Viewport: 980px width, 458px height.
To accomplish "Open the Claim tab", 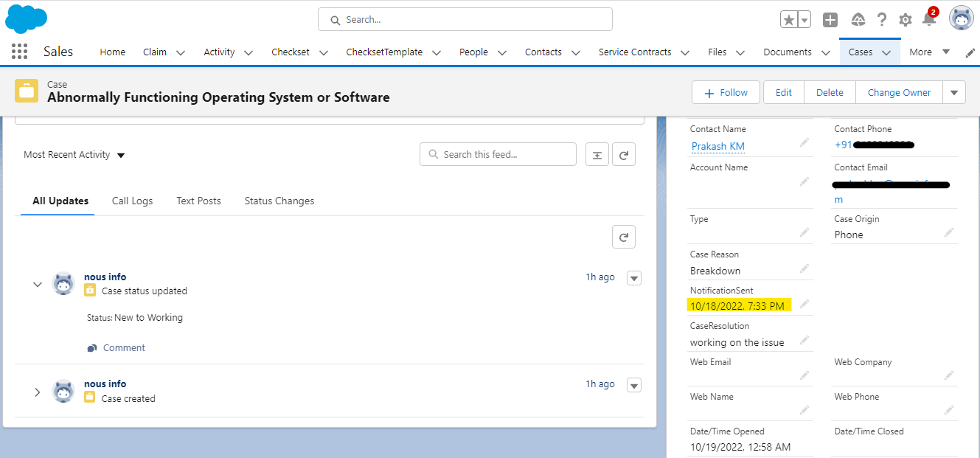I will click(x=155, y=52).
